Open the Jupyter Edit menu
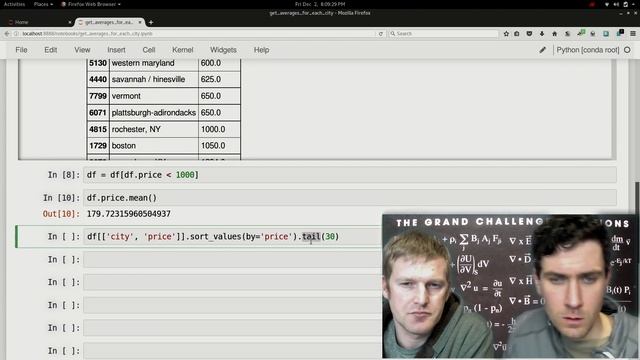This screenshot has height=360, width=640. click(51, 50)
